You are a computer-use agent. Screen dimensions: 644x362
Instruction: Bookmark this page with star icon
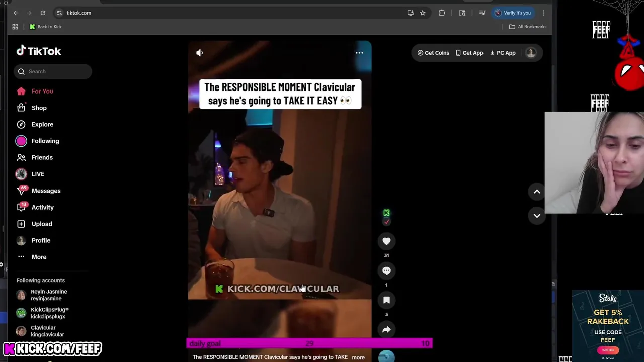click(423, 13)
